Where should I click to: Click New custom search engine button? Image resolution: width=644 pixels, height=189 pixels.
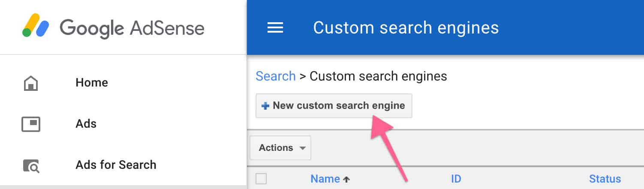[x=334, y=106]
